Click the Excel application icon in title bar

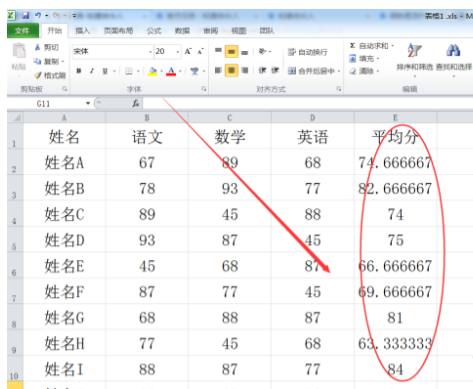pyautogui.click(x=11, y=15)
